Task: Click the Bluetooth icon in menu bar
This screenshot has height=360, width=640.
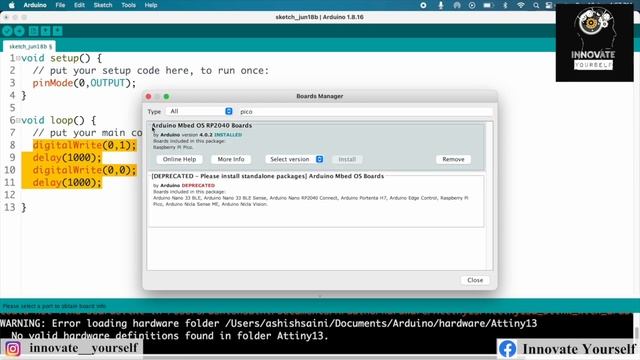Action: click(505, 5)
